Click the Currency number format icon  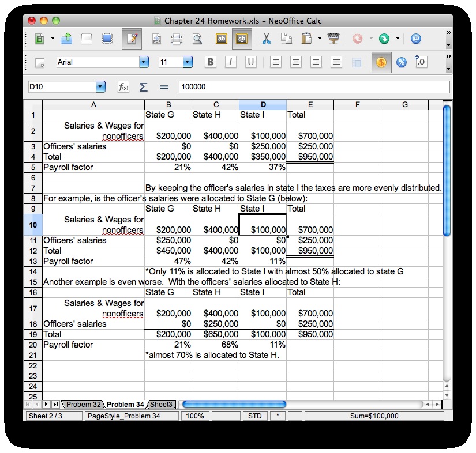381,62
